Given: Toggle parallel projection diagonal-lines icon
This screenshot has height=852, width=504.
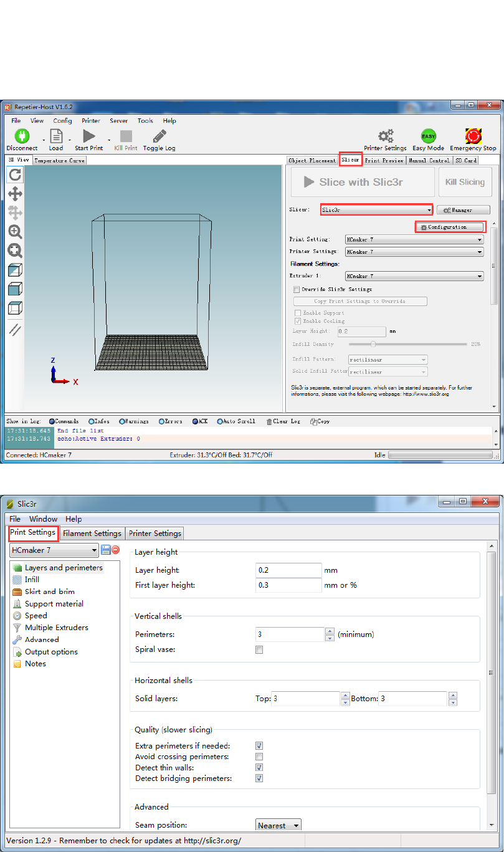Looking at the screenshot, I should pyautogui.click(x=15, y=330).
